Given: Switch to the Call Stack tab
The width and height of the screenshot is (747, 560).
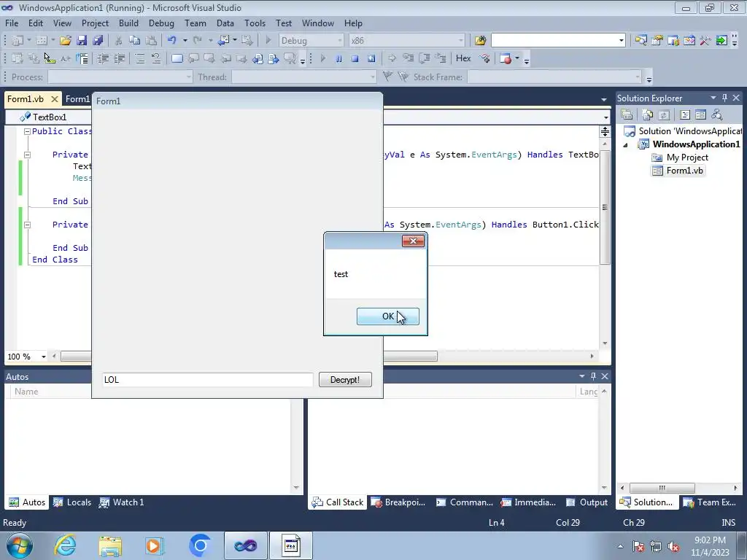Looking at the screenshot, I should (337, 502).
